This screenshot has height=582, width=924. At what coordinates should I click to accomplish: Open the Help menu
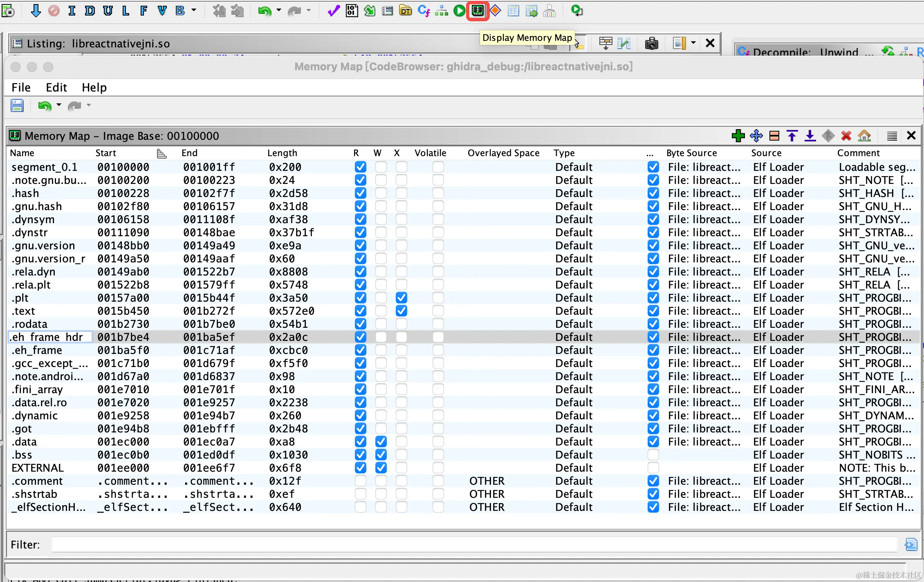pos(94,87)
